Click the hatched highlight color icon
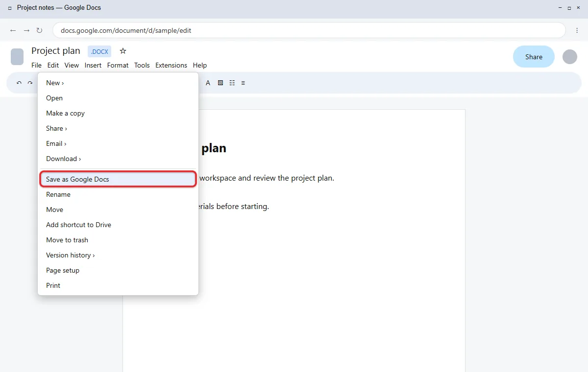The height and width of the screenshot is (372, 588). tap(220, 83)
